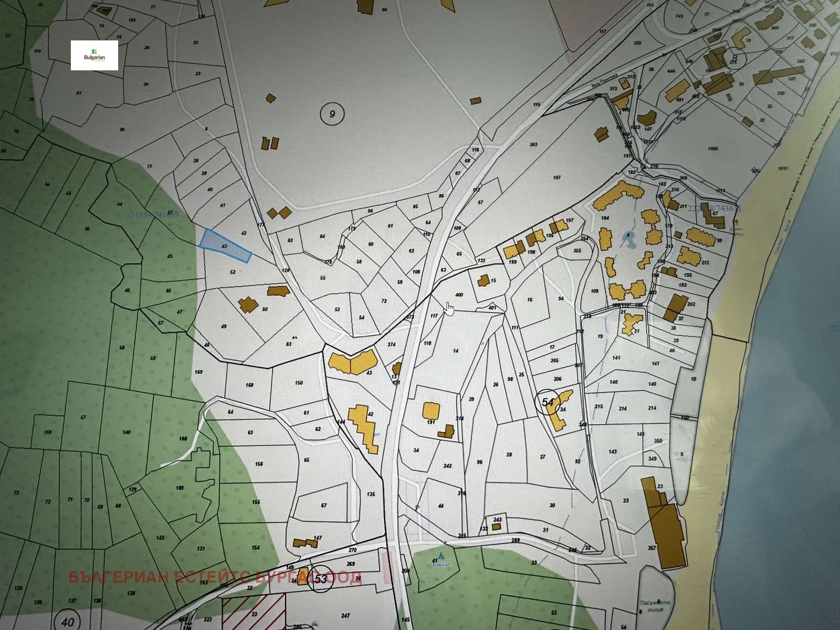Image resolution: width=840 pixels, height=630 pixels.
Task: Select red hatched parcel 23
Action: (254, 613)
